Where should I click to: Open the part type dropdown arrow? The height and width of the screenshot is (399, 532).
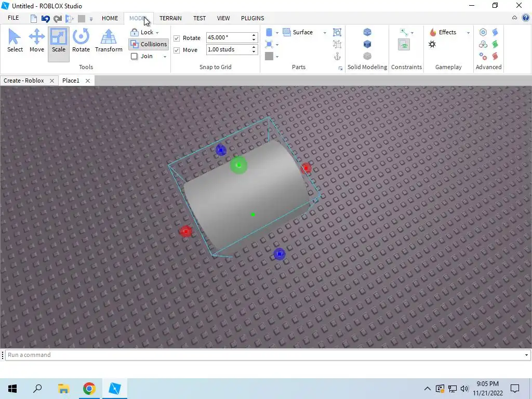point(277,33)
